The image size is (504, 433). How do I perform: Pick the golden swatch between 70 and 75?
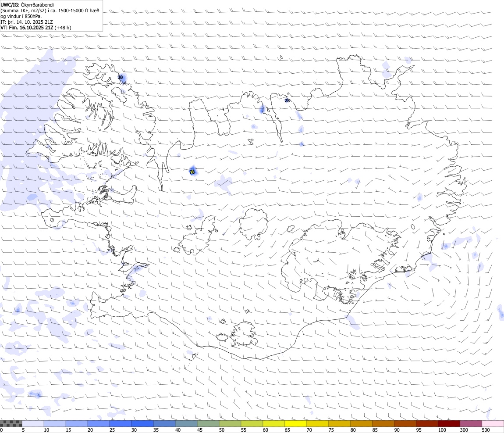coord(317,424)
